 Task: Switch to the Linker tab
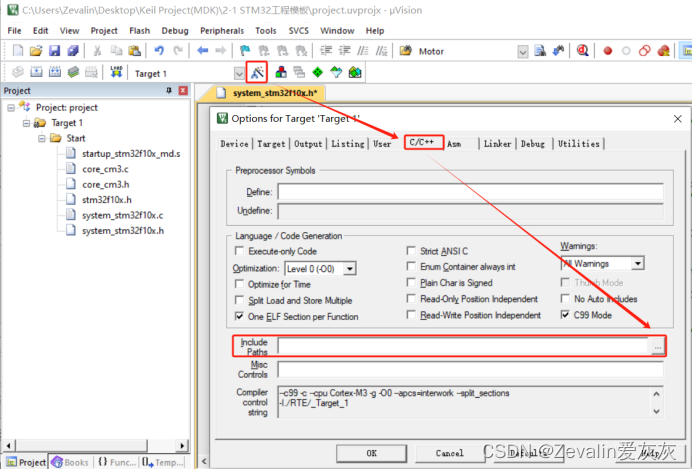coord(497,144)
